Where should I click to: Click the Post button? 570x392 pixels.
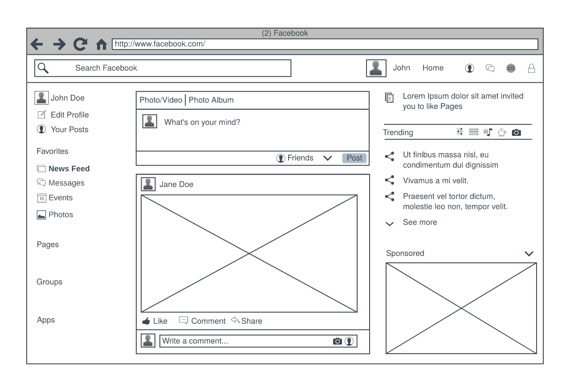point(354,158)
